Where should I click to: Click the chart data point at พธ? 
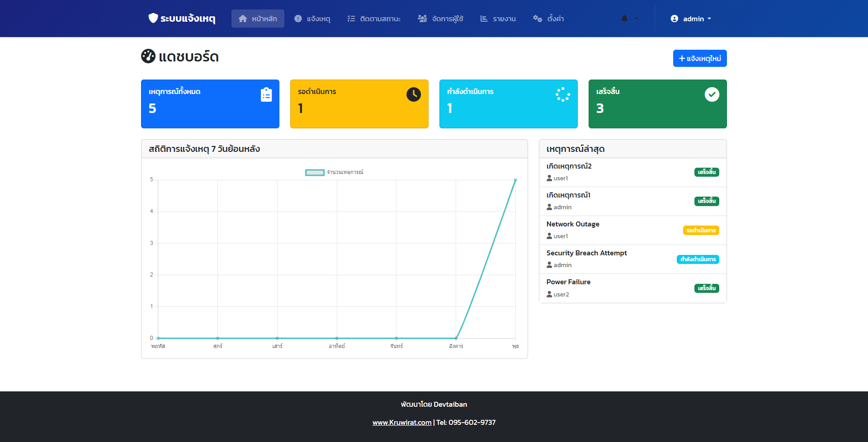coord(515,180)
